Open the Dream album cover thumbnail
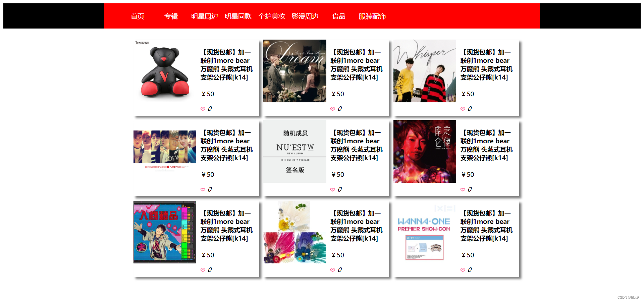Viewport: 644px width, 302px height. (x=295, y=71)
